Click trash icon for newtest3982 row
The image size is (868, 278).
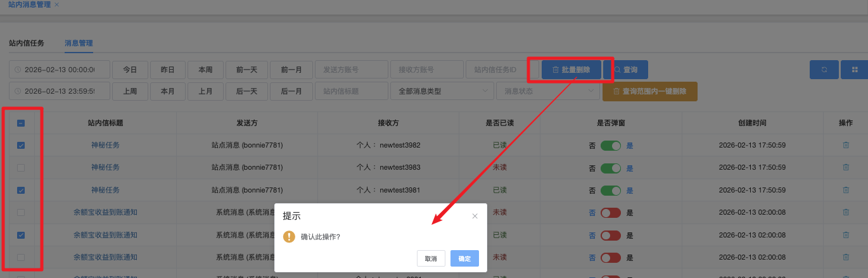[x=845, y=145]
